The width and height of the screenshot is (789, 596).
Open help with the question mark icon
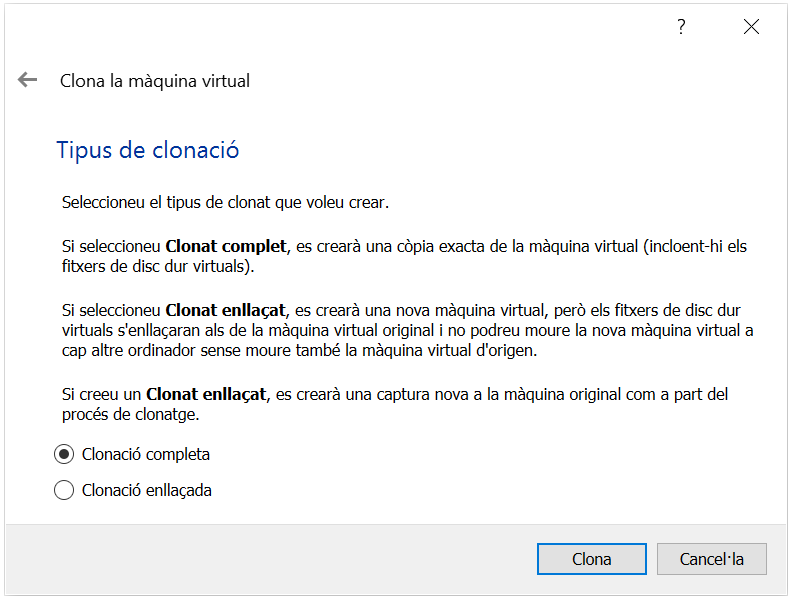[681, 27]
